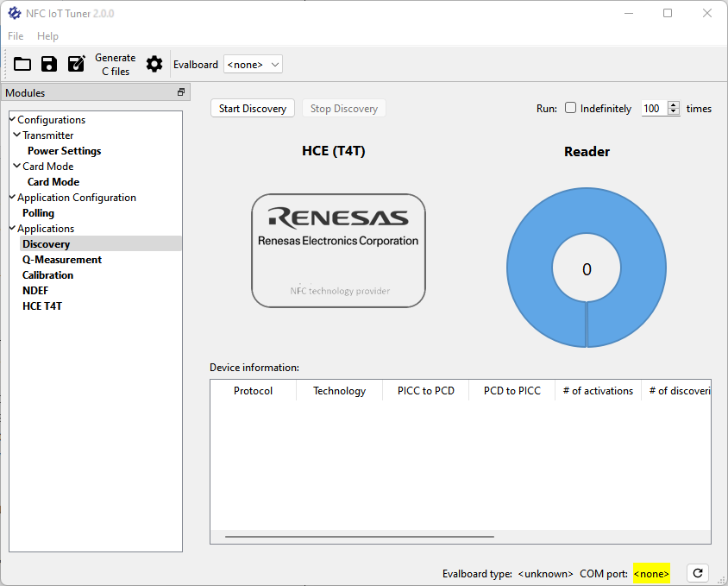Open the File menu

pos(16,36)
